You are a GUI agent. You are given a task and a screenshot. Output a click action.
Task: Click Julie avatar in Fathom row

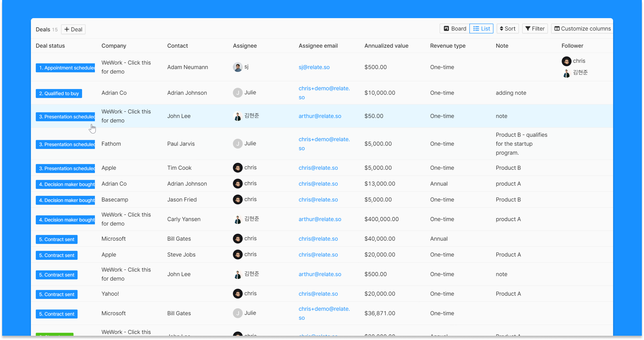pyautogui.click(x=238, y=144)
